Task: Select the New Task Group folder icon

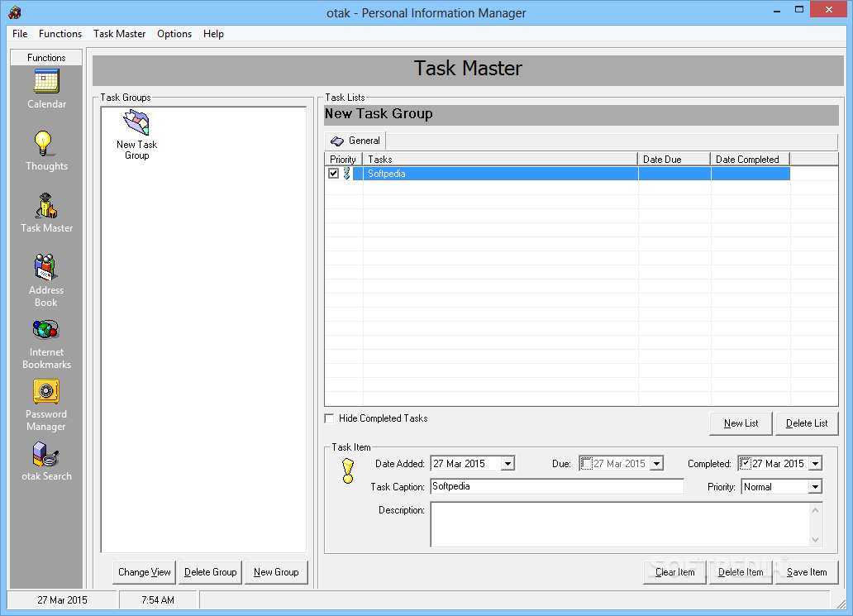Action: coord(136,122)
